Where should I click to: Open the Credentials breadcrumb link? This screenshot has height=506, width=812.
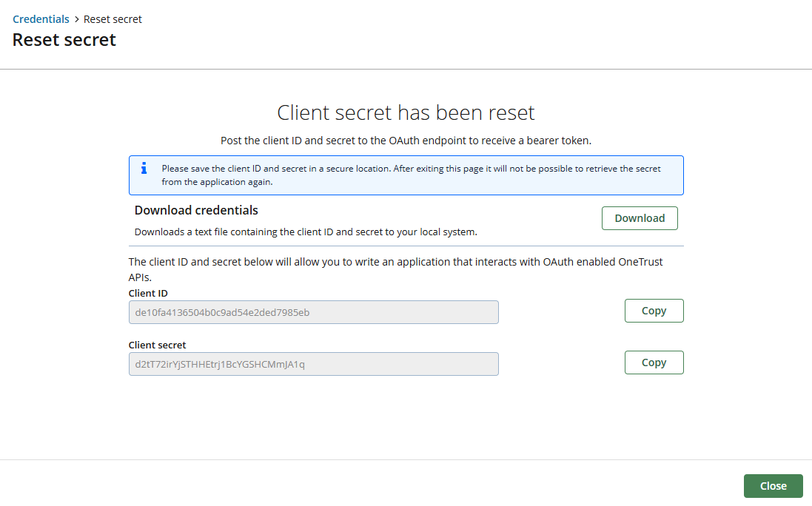point(41,18)
